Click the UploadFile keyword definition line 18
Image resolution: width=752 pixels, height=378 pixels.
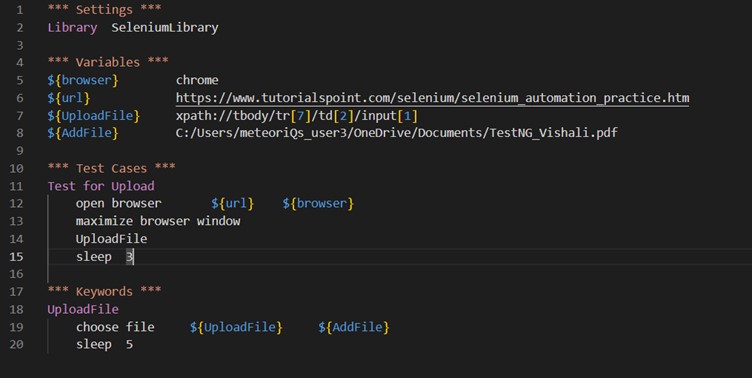(x=82, y=309)
